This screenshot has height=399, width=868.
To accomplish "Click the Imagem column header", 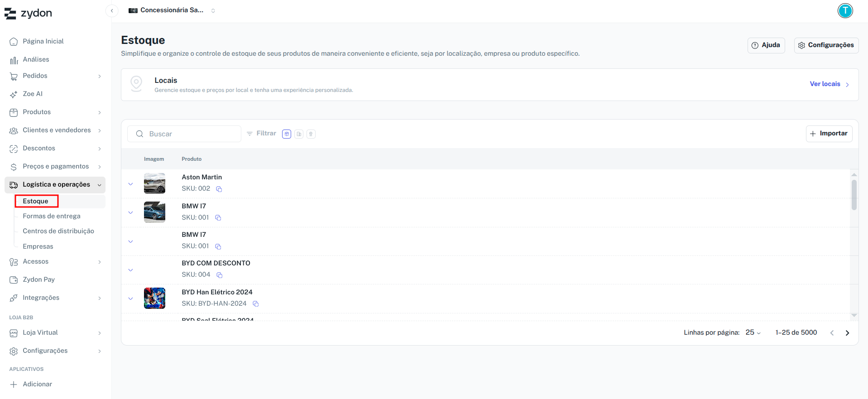I will click(x=154, y=159).
